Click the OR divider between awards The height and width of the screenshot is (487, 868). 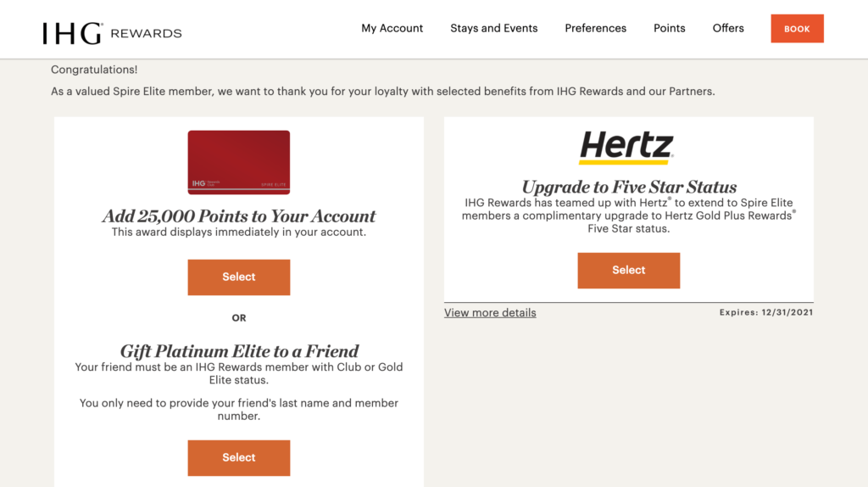pyautogui.click(x=239, y=318)
